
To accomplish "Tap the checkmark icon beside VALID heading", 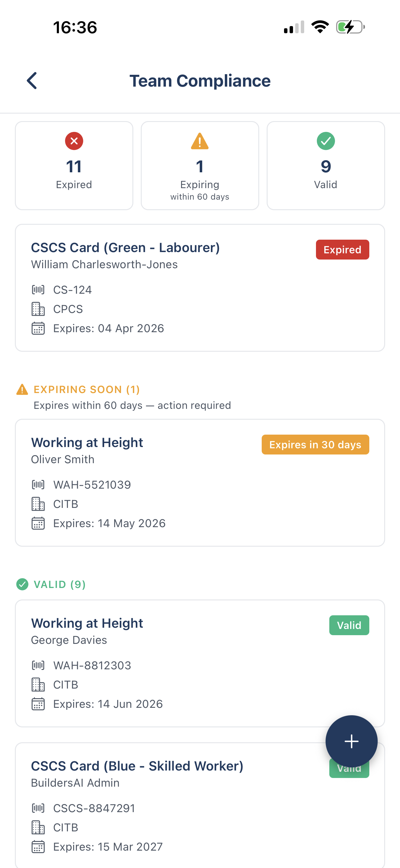I will tap(22, 584).
